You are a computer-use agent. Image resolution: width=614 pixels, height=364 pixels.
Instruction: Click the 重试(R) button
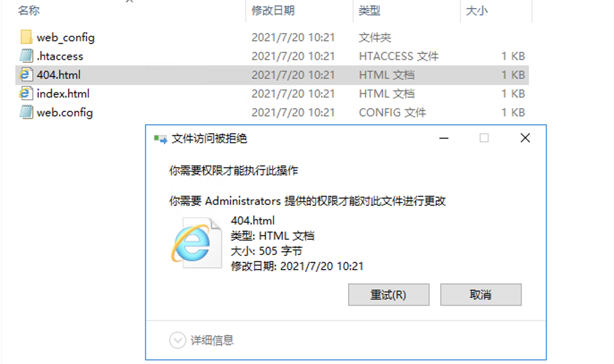(x=388, y=295)
